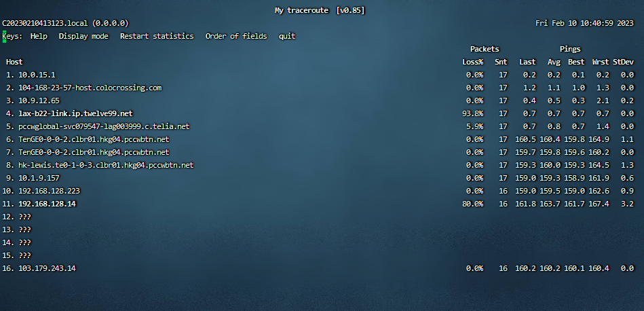Click the Help key option
The height and width of the screenshot is (311, 644).
point(39,36)
